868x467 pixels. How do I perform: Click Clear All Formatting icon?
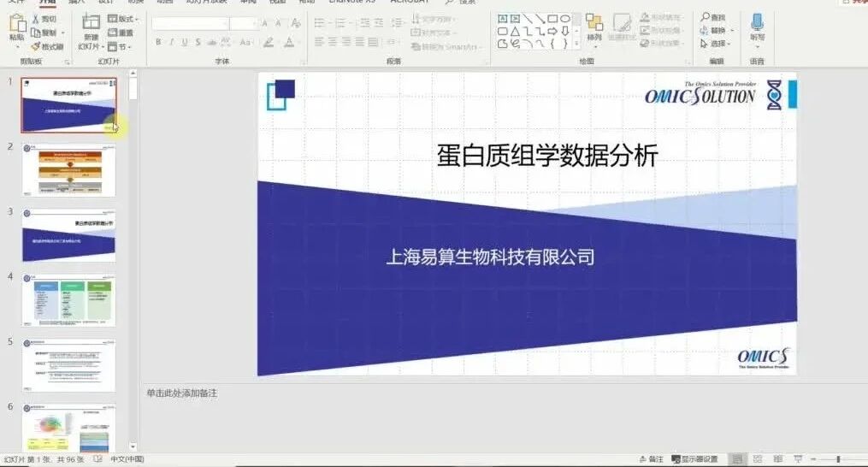tap(296, 23)
